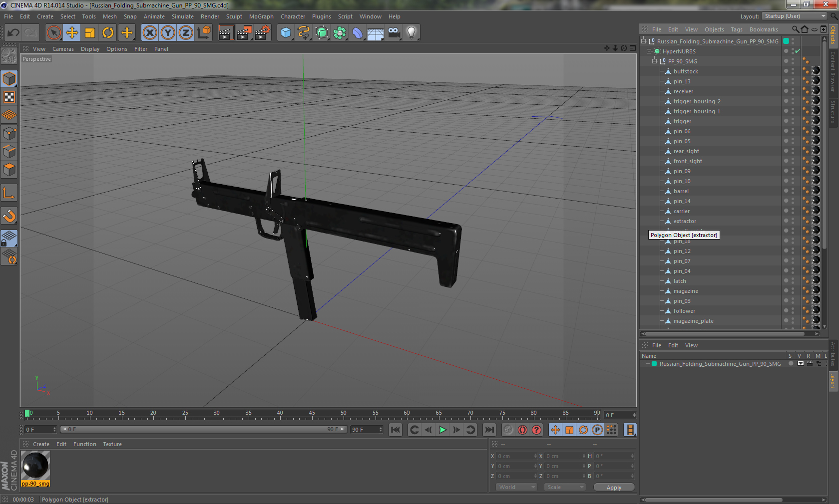
Task: Click the layer color swatch
Action: 654,364
